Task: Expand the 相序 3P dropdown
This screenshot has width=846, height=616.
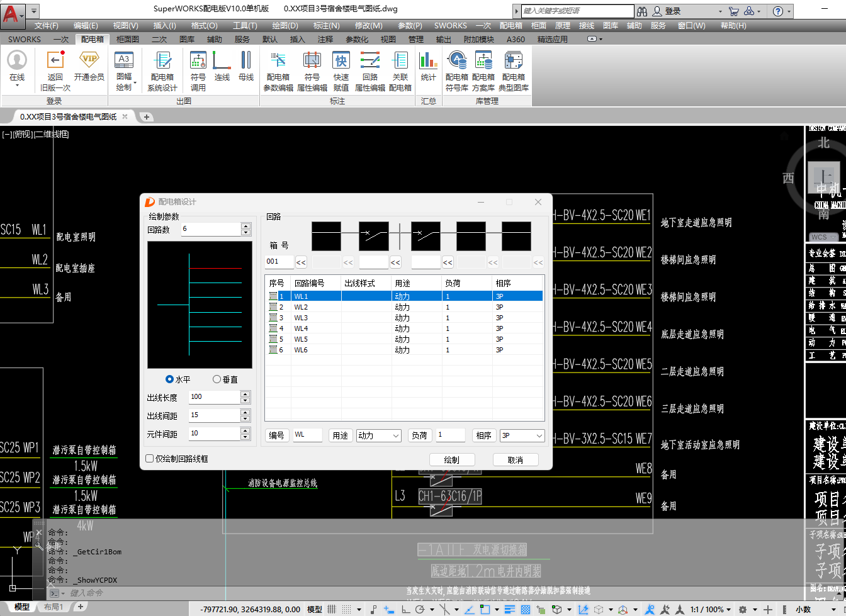Action: (x=539, y=435)
